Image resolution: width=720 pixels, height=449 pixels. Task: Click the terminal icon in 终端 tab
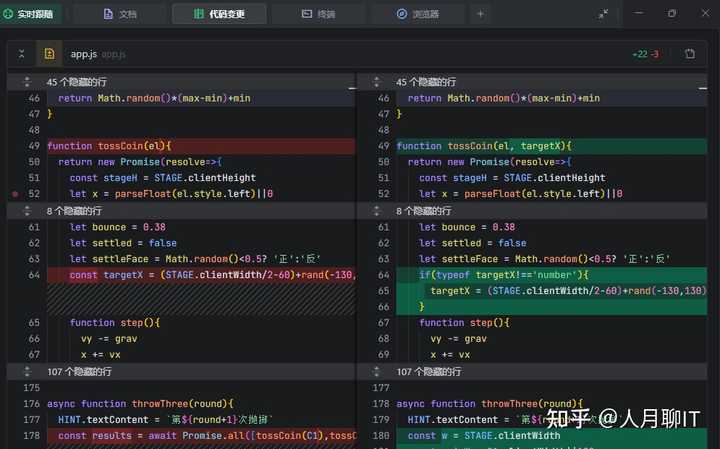click(305, 14)
